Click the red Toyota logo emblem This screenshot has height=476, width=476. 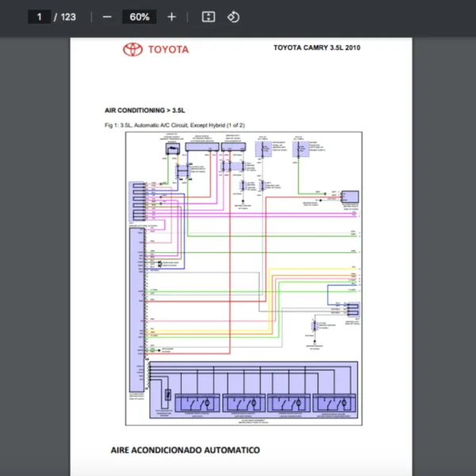tap(132, 49)
